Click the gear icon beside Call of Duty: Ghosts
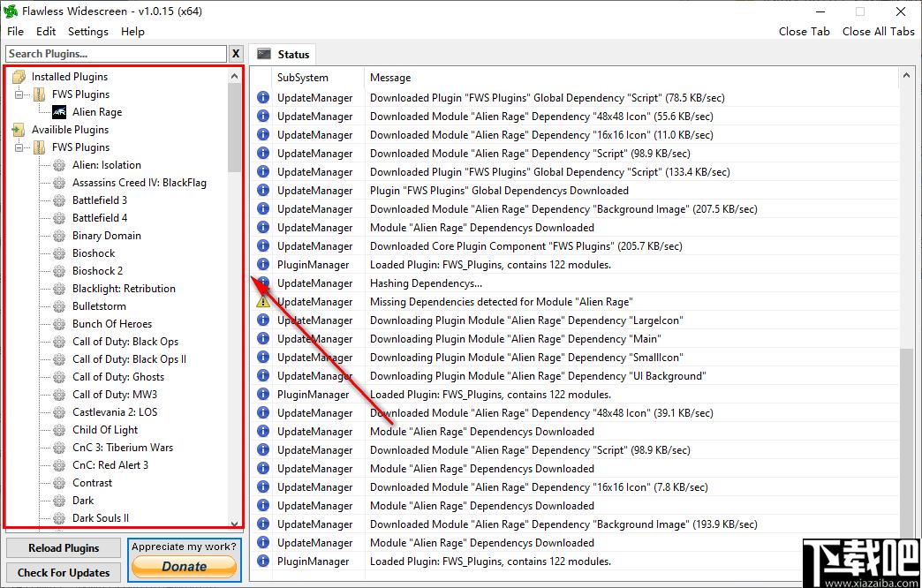This screenshot has width=922, height=588. (x=59, y=377)
